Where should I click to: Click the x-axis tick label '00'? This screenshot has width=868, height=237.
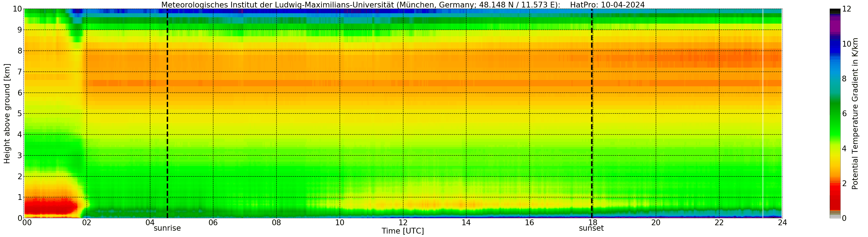[27, 223]
